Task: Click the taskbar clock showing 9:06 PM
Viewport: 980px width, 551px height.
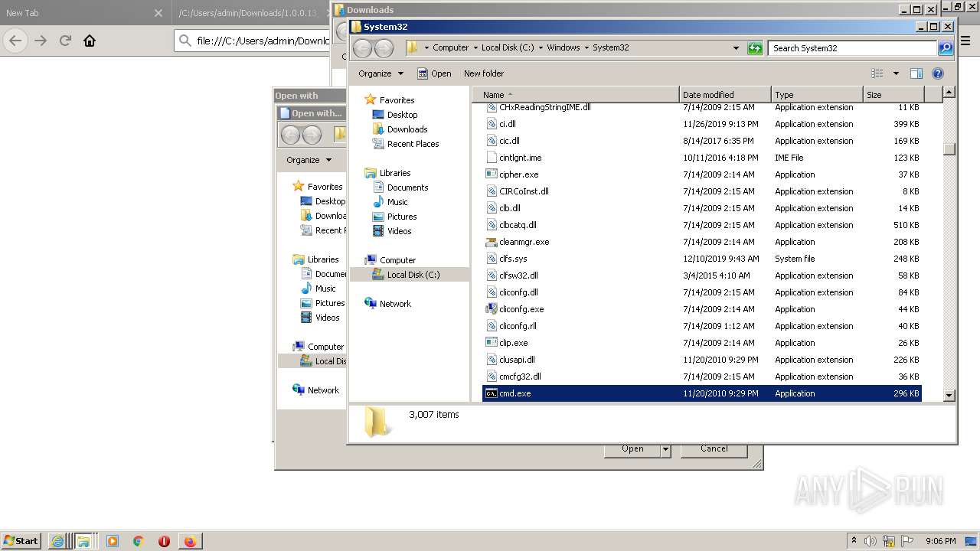Action: pyautogui.click(x=940, y=541)
